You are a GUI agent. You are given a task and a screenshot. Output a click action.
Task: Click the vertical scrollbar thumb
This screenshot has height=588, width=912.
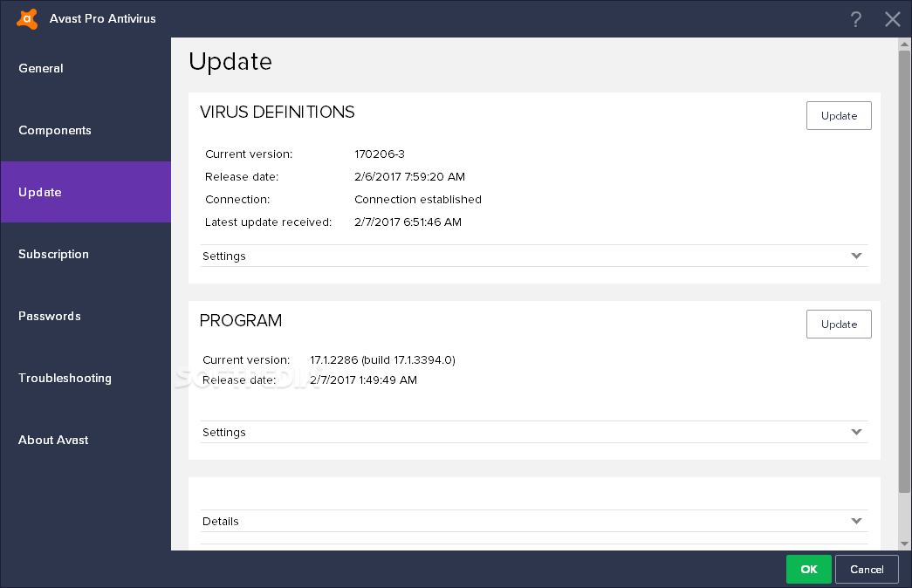904,271
